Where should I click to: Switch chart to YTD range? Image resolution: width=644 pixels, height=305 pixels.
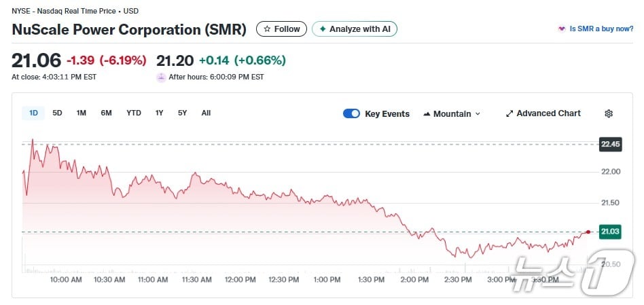click(x=134, y=113)
